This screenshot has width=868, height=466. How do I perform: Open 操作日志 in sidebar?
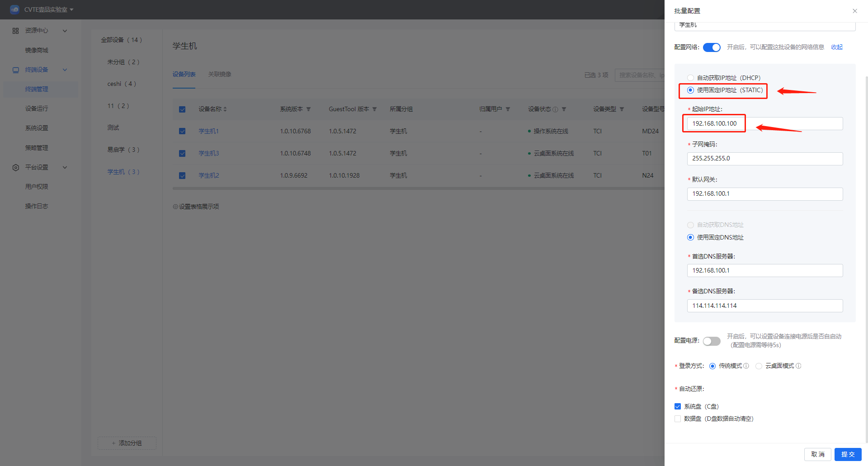37,206
